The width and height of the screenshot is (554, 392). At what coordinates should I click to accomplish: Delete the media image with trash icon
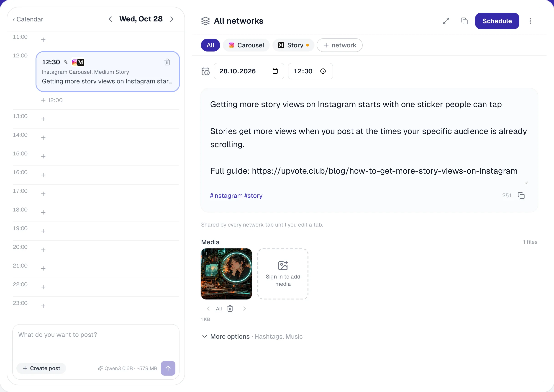click(230, 309)
